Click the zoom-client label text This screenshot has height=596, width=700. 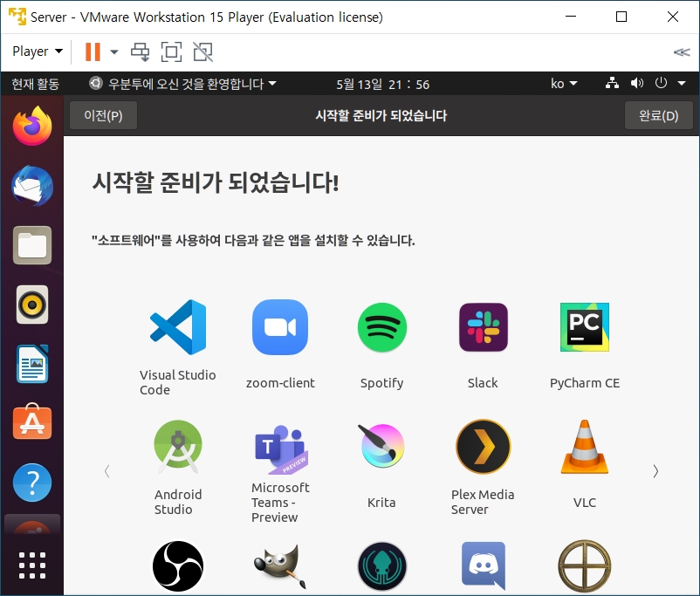click(x=280, y=382)
